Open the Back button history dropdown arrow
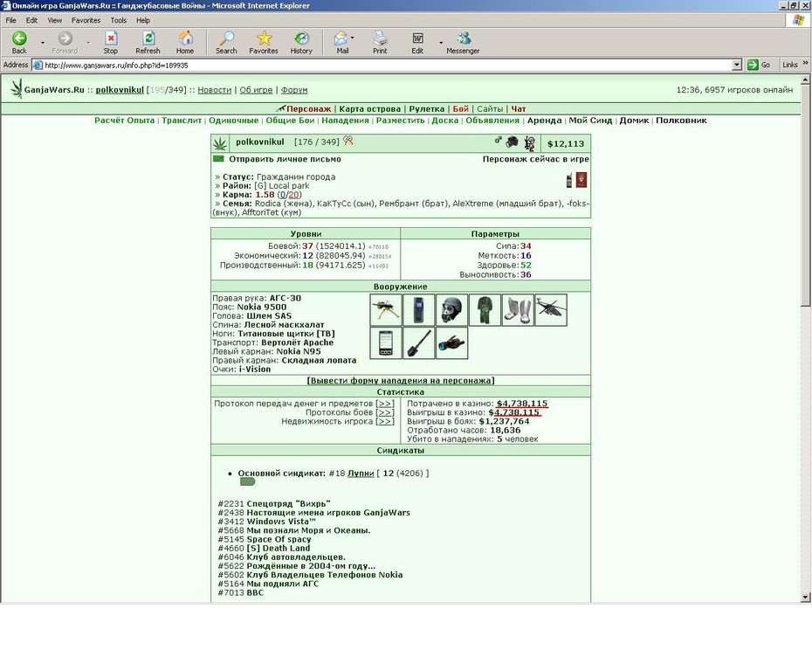The height and width of the screenshot is (650, 812). click(43, 43)
